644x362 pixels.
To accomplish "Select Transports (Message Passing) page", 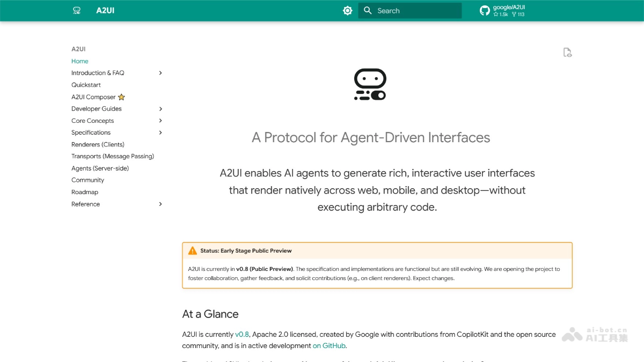I will point(113,156).
